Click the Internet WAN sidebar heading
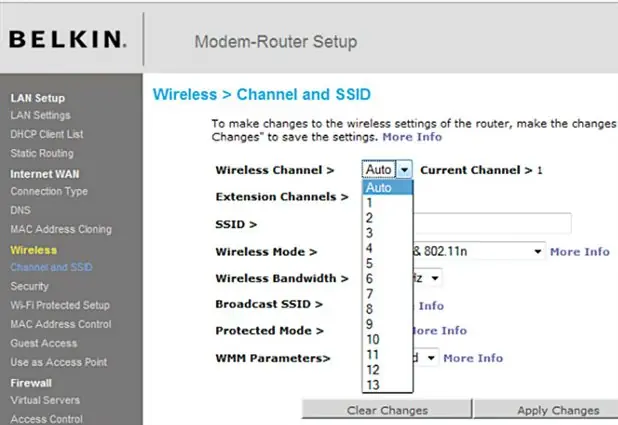 coord(45,174)
